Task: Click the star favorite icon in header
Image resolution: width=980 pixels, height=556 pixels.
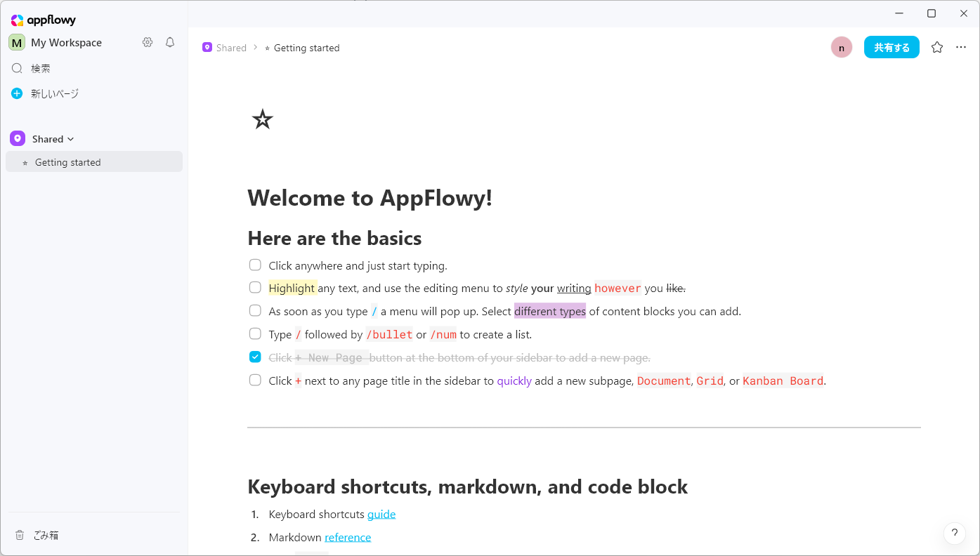Action: click(x=937, y=47)
